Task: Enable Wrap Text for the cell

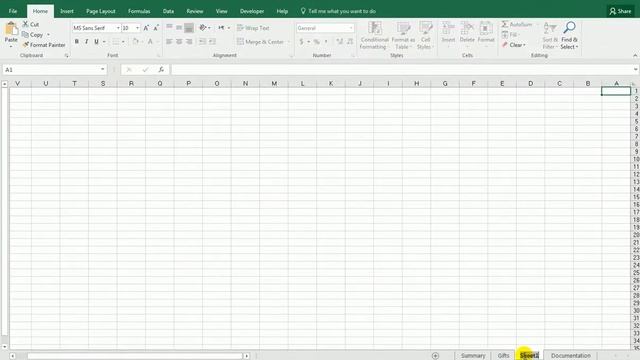Action: (253, 28)
